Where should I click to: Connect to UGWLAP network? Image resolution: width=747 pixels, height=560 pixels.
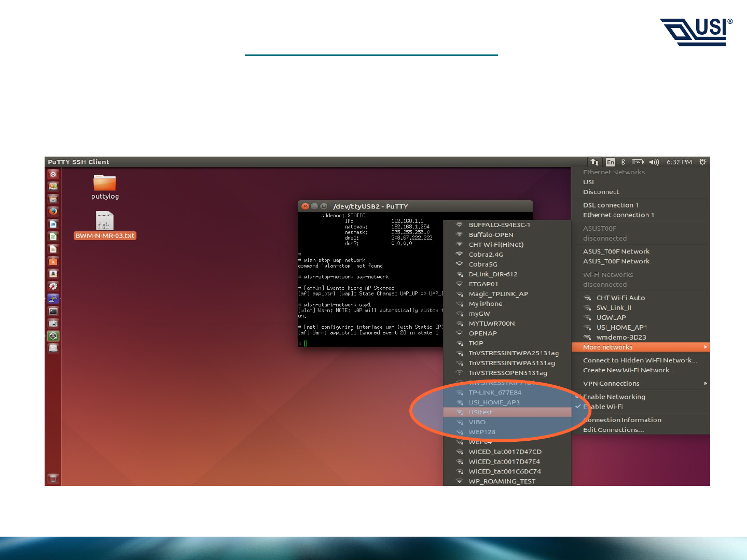click(x=641, y=318)
